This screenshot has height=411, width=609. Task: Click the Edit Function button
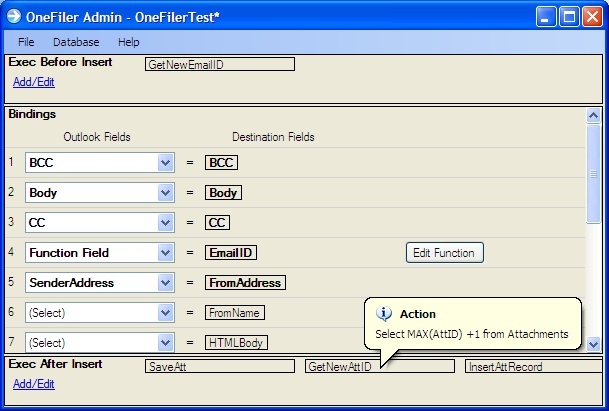[x=445, y=253]
